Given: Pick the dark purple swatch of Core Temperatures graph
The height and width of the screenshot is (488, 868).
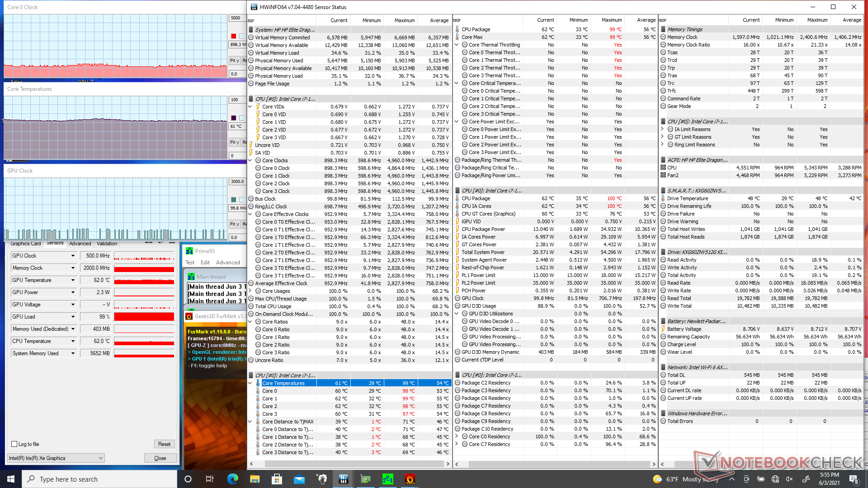Looking at the screenshot, I should tap(233, 118).
